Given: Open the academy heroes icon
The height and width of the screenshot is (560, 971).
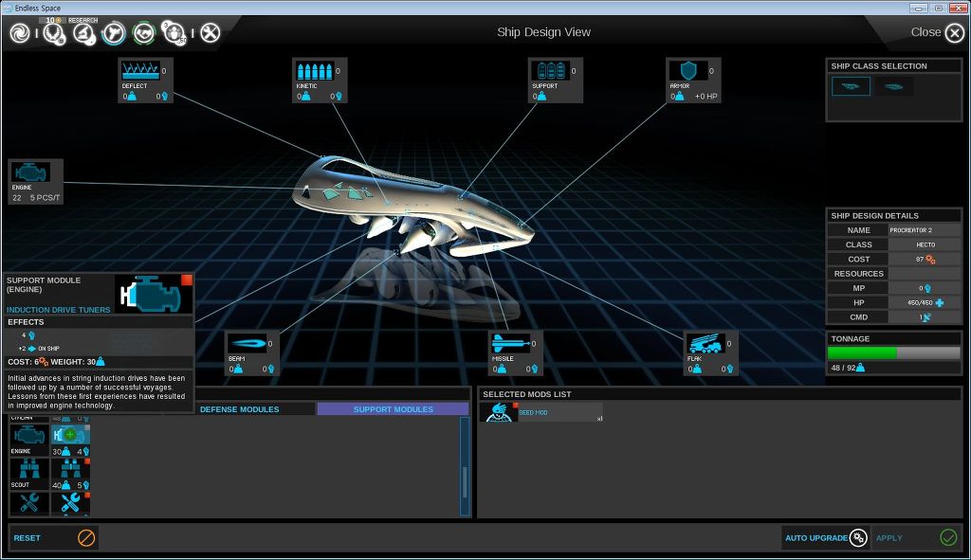Looking at the screenshot, I should 175,33.
